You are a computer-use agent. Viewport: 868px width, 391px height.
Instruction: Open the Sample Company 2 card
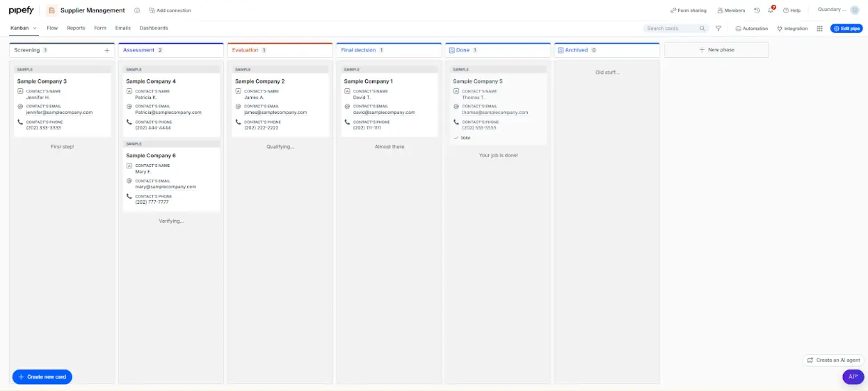click(280, 102)
